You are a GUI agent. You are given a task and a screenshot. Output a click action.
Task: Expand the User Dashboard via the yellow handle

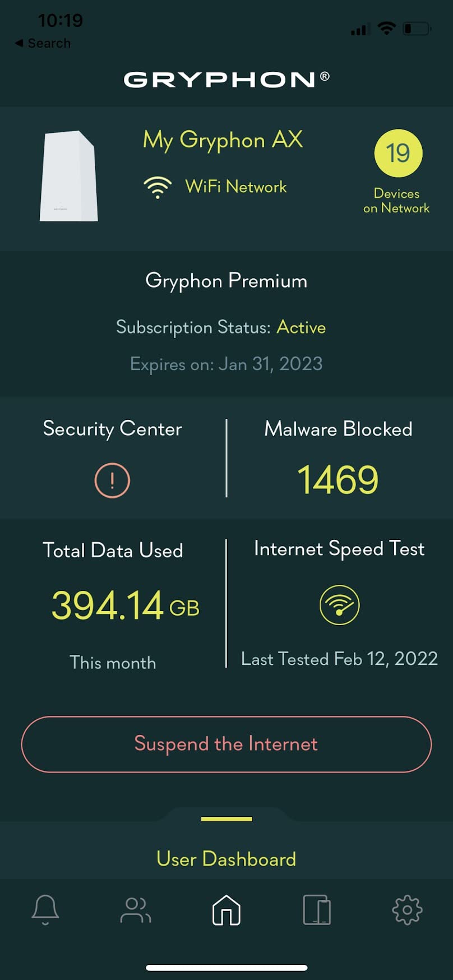226,819
